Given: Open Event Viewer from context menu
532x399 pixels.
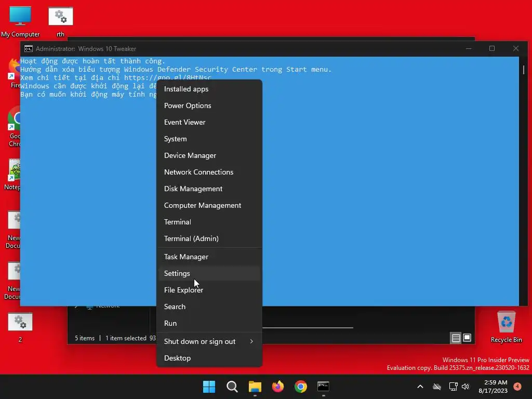Looking at the screenshot, I should pyautogui.click(x=209, y=122).
